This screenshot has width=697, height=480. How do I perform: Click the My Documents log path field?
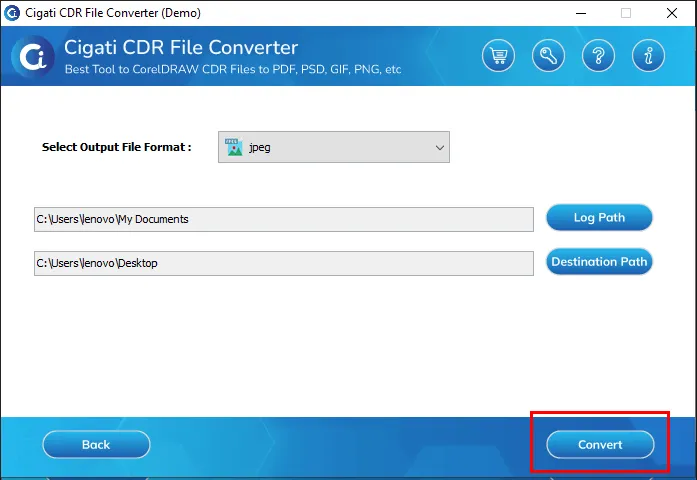coord(284,219)
